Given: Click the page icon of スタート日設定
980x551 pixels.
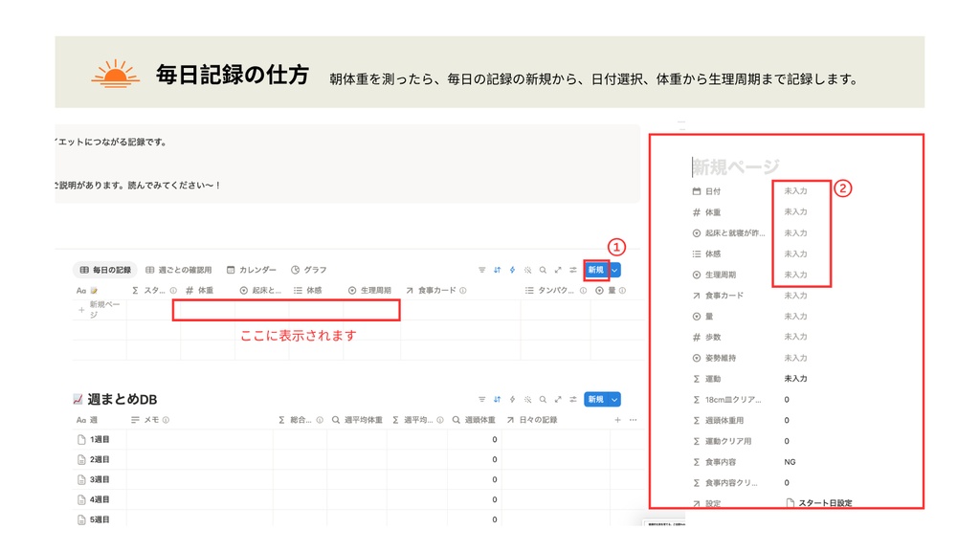Looking at the screenshot, I should 790,503.
